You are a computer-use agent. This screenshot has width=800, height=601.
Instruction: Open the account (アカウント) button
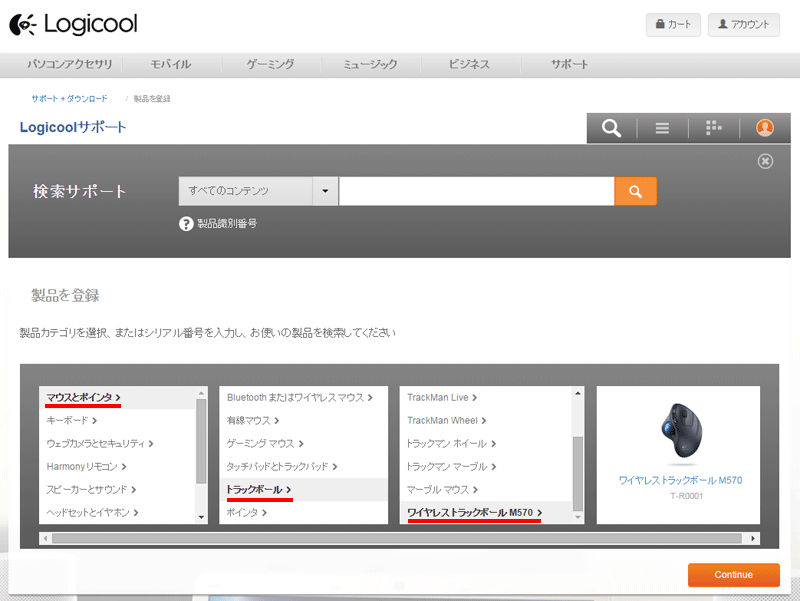743,24
